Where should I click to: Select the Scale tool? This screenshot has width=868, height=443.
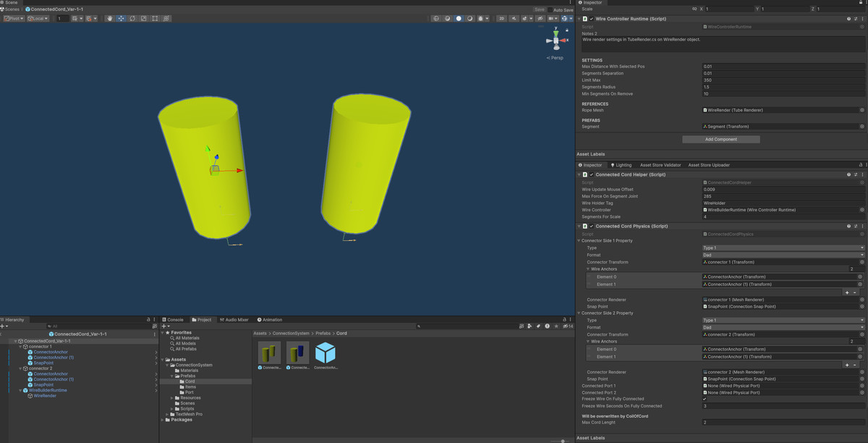(x=143, y=18)
